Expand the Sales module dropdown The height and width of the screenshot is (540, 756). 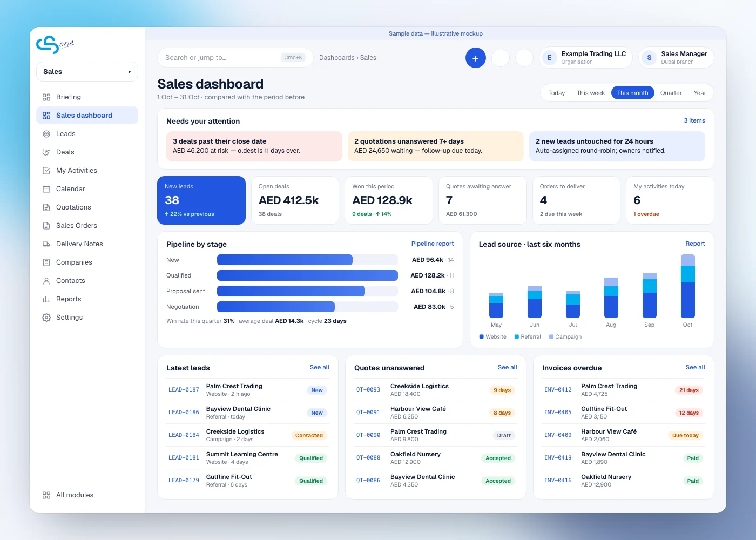[x=87, y=72]
